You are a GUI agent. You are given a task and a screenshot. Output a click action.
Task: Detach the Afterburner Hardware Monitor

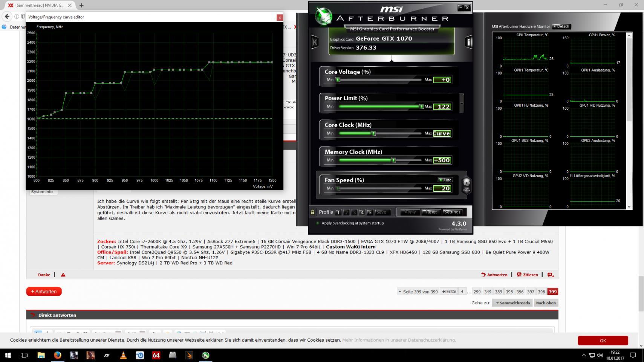coord(561,26)
